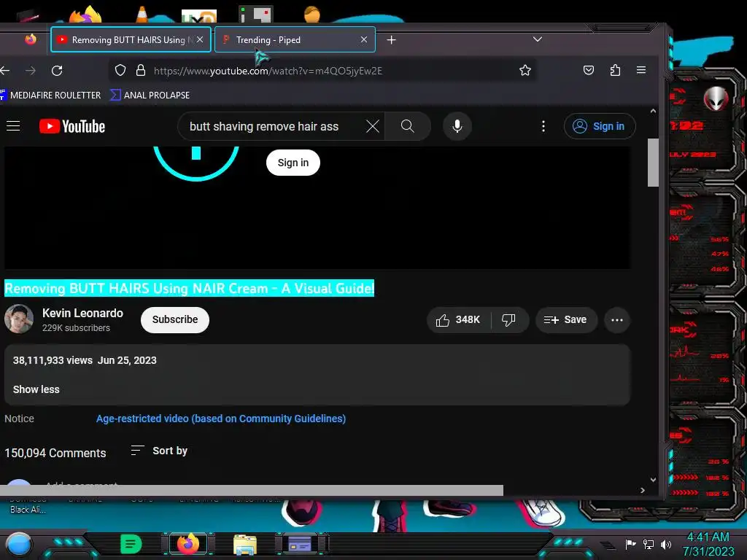The width and height of the screenshot is (747, 560).
Task: Click the browser forward arrow
Action: [31, 71]
